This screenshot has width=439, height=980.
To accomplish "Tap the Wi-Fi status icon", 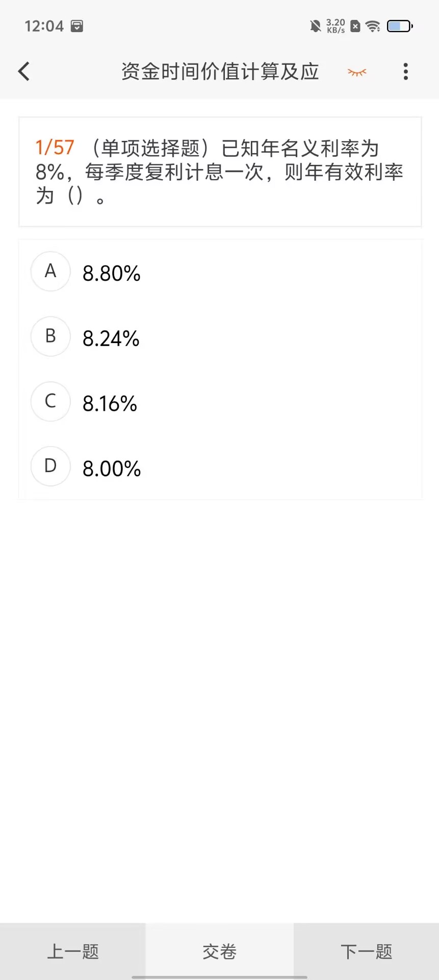I will 373,26.
